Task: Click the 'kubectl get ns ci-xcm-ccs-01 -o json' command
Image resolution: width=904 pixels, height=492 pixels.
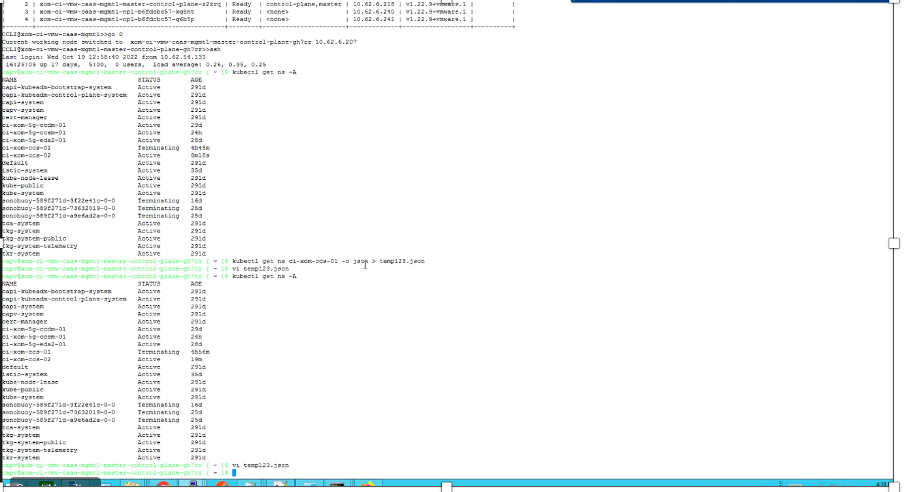Action: (x=300, y=261)
